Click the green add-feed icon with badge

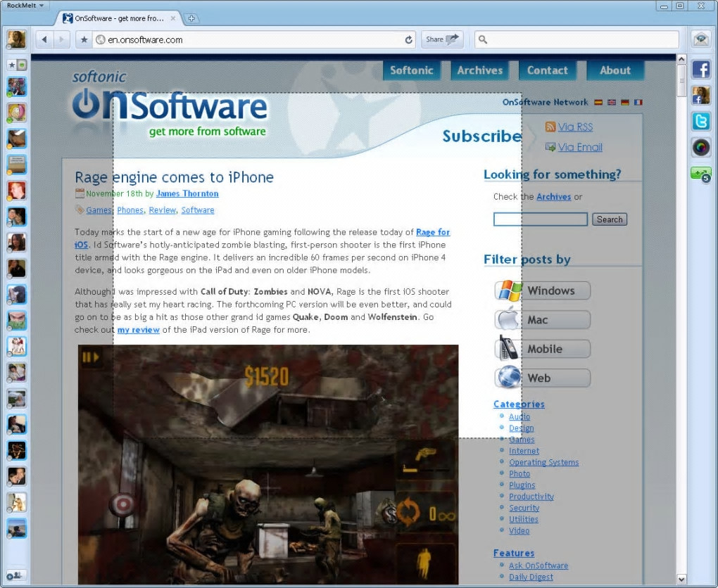click(x=700, y=174)
